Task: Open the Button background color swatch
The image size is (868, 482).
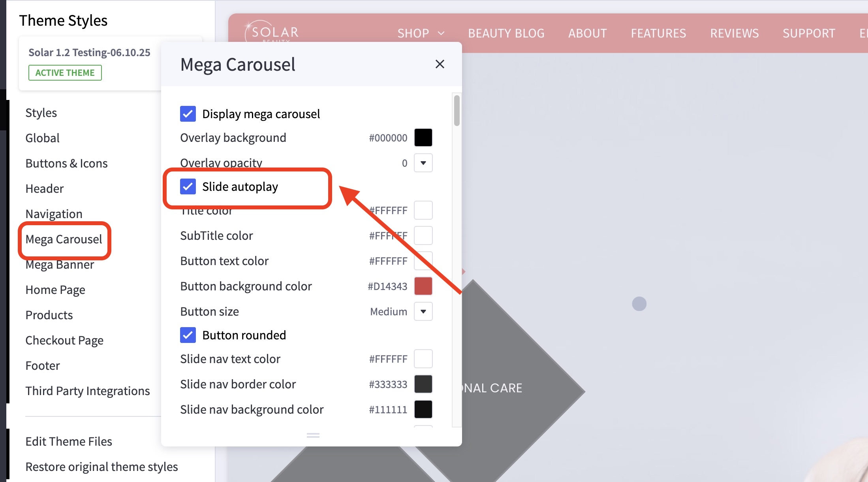Action: pos(423,286)
